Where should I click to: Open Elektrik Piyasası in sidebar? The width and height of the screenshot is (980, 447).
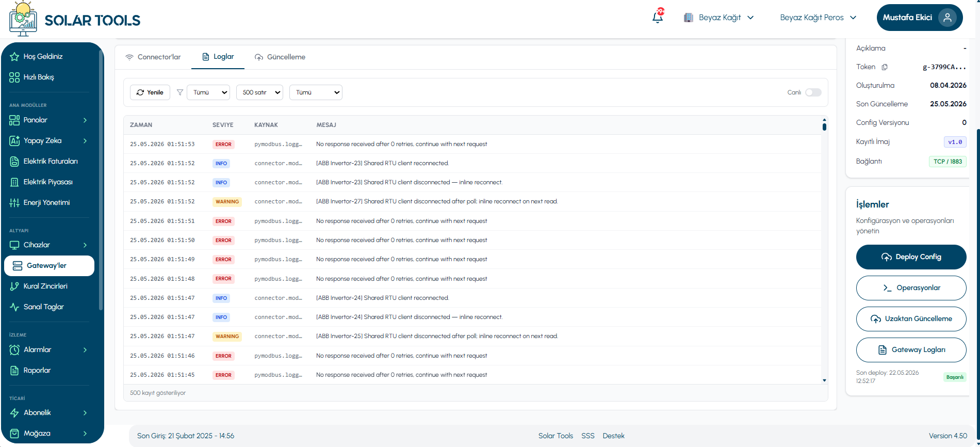(x=50, y=182)
